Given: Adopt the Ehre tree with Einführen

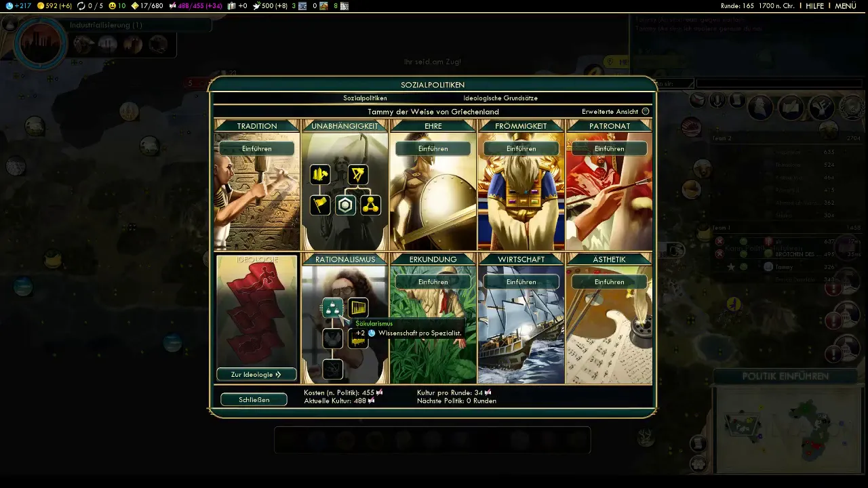Looking at the screenshot, I should tap(433, 148).
